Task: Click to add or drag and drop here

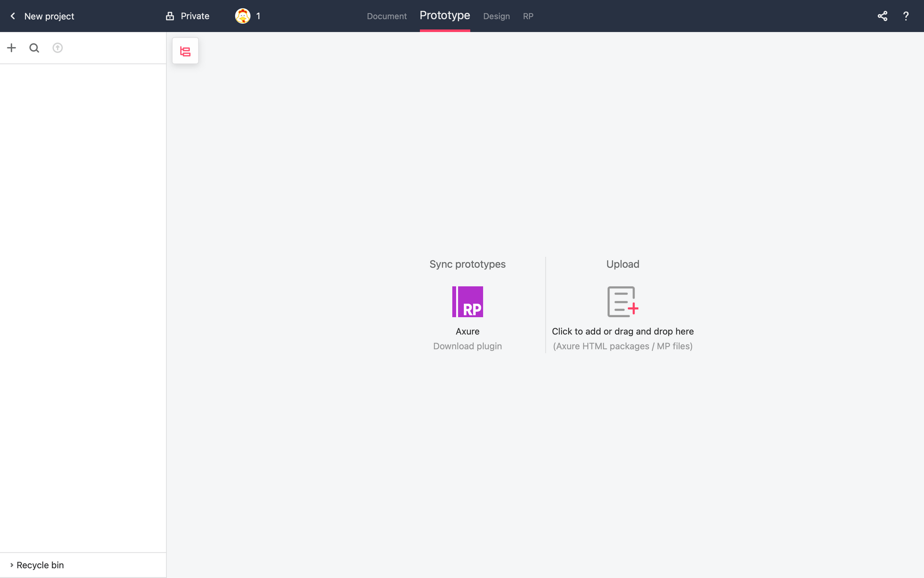Action: pos(623,332)
